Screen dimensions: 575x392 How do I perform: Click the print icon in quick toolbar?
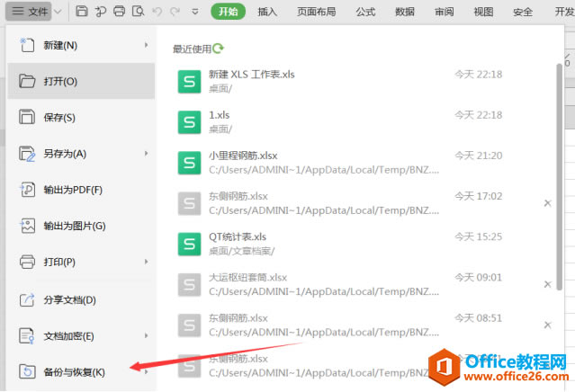click(x=119, y=12)
